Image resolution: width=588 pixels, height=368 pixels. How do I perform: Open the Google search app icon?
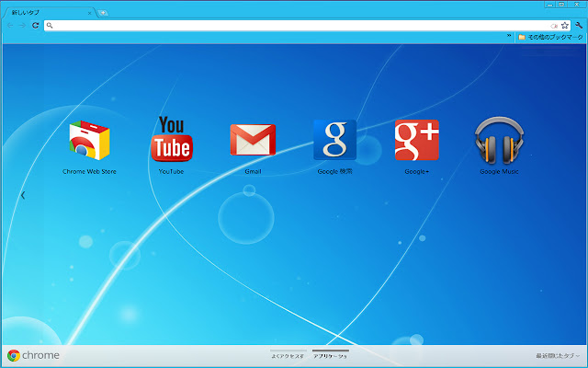(x=334, y=140)
